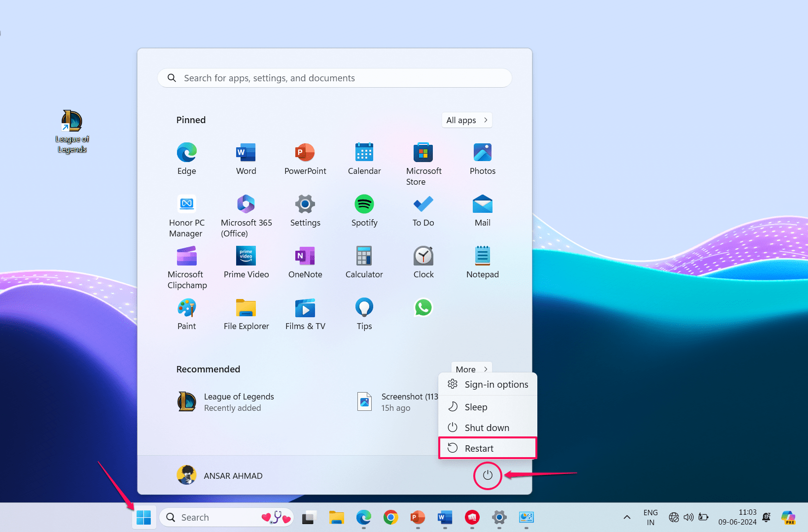Select Shut down from power menu
808x532 pixels.
point(488,428)
